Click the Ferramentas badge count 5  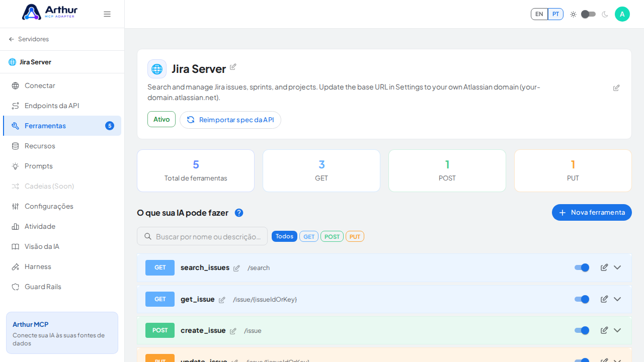[x=110, y=126]
